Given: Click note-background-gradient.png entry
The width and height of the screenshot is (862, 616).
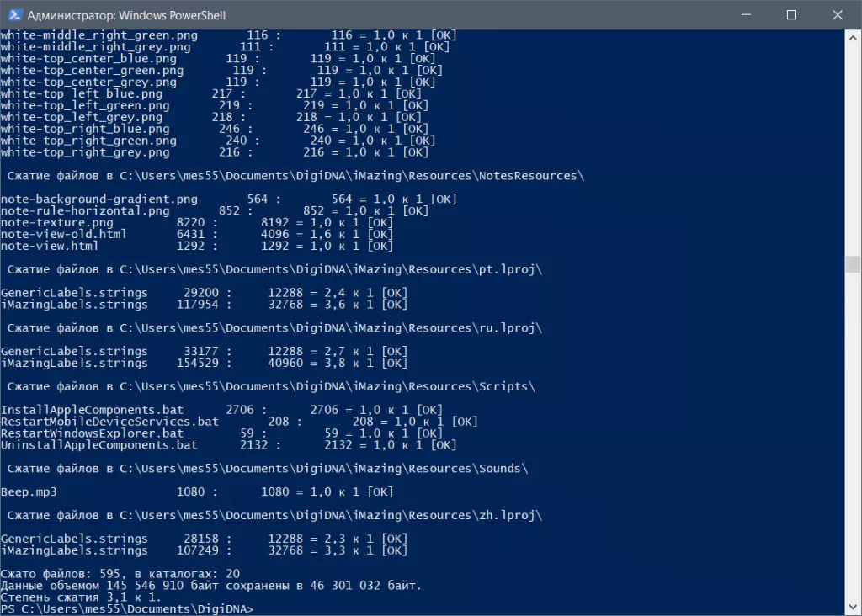Looking at the screenshot, I should point(228,199).
